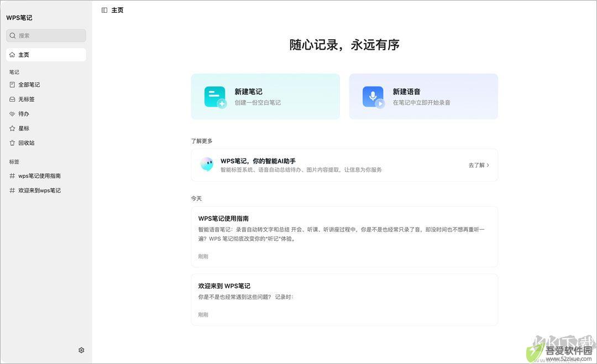597x364 pixels.
Task: Click the 主页 title in the header
Action: tap(117, 10)
